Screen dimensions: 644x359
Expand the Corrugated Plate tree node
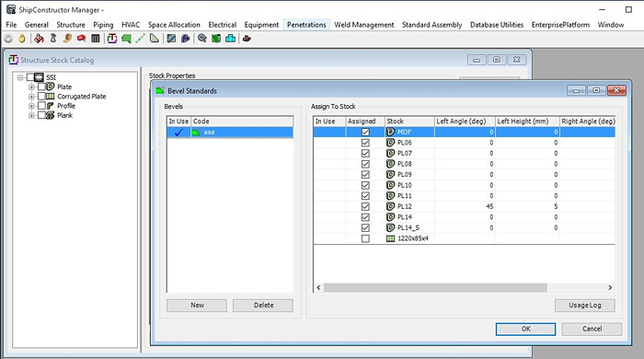pyautogui.click(x=31, y=96)
